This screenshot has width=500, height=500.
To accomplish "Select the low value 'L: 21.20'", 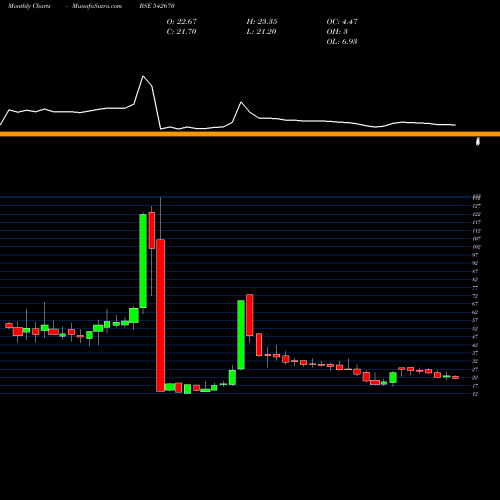I will click(x=261, y=31).
